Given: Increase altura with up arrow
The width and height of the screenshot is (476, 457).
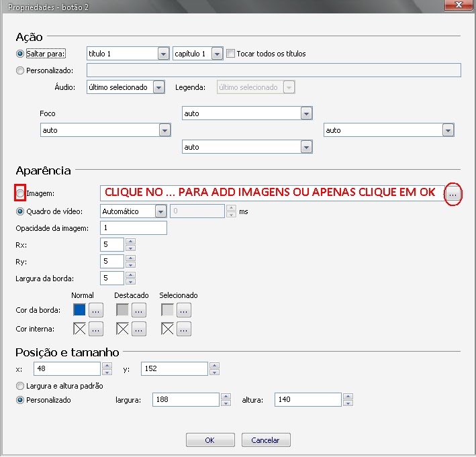Looking at the screenshot, I should pyautogui.click(x=348, y=397).
